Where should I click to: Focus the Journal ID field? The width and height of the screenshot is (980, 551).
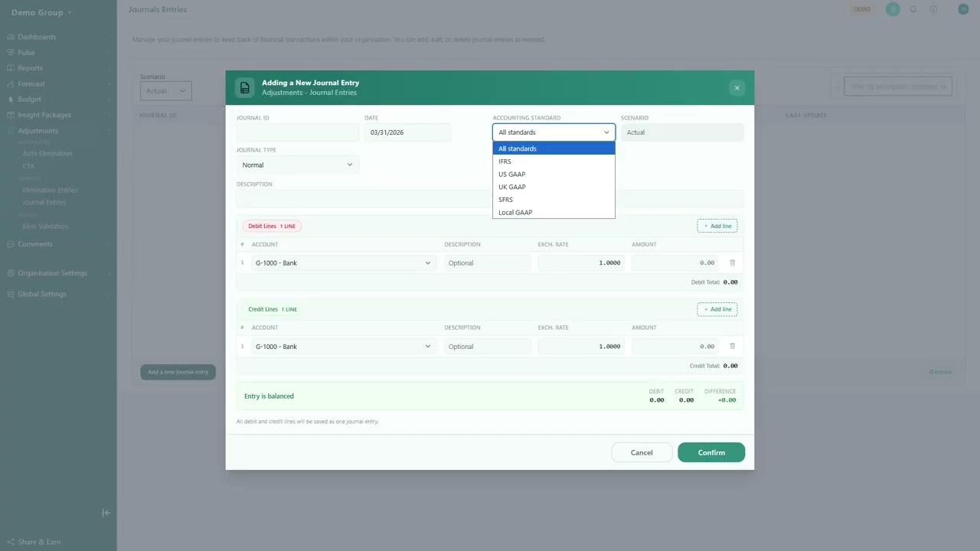298,132
